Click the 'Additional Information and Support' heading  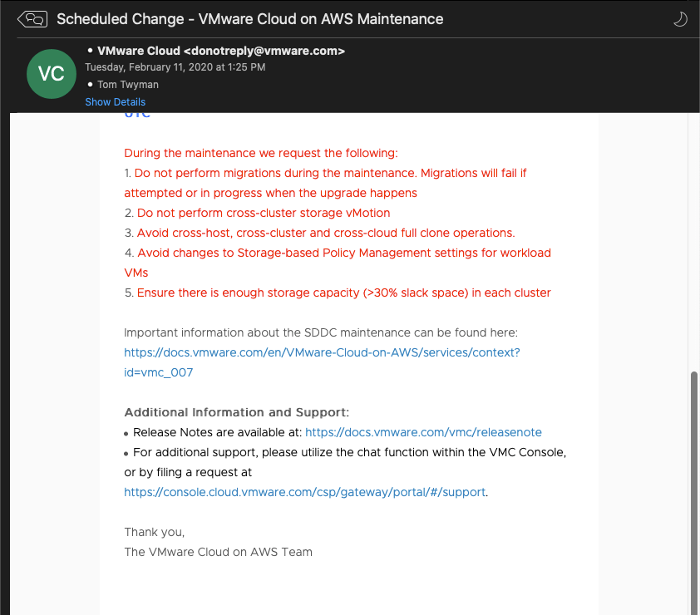click(x=237, y=412)
